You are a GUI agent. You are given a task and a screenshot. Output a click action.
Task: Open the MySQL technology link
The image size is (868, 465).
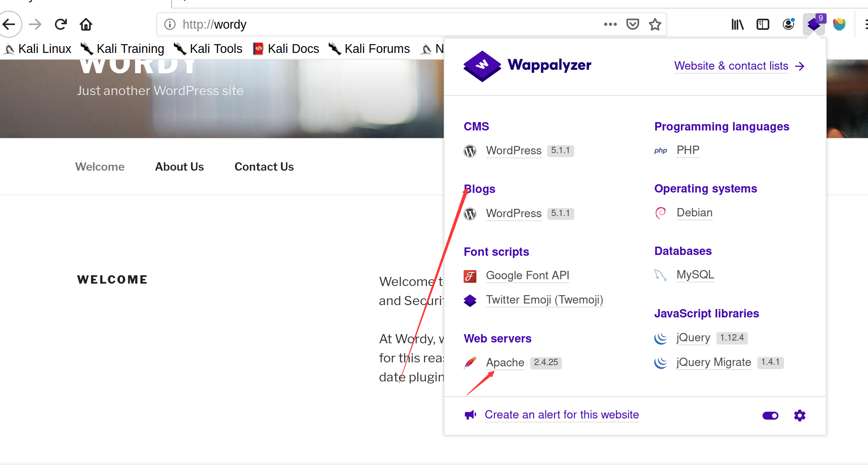(x=696, y=275)
